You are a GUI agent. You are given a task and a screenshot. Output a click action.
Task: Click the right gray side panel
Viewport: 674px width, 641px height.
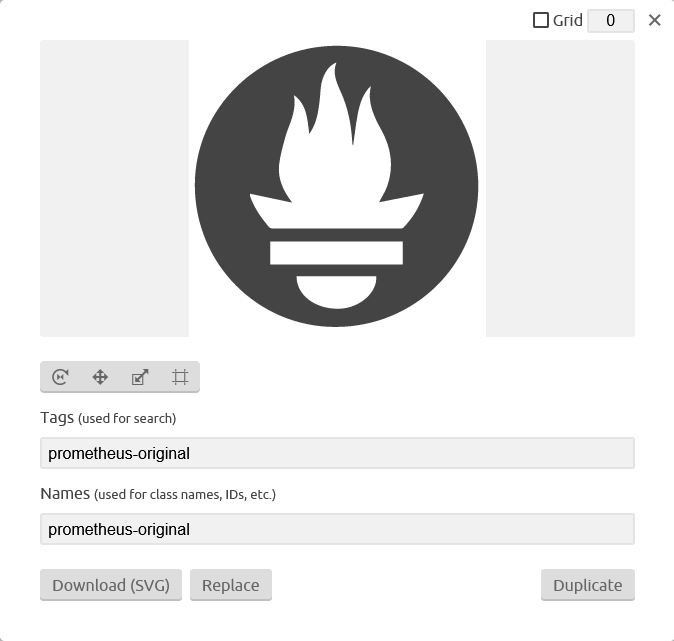[x=560, y=188]
